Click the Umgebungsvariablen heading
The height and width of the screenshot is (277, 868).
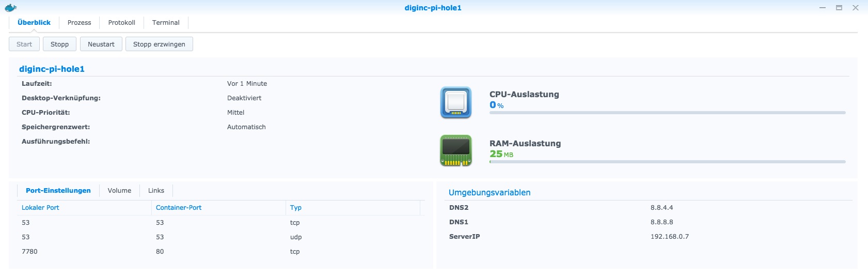[490, 193]
